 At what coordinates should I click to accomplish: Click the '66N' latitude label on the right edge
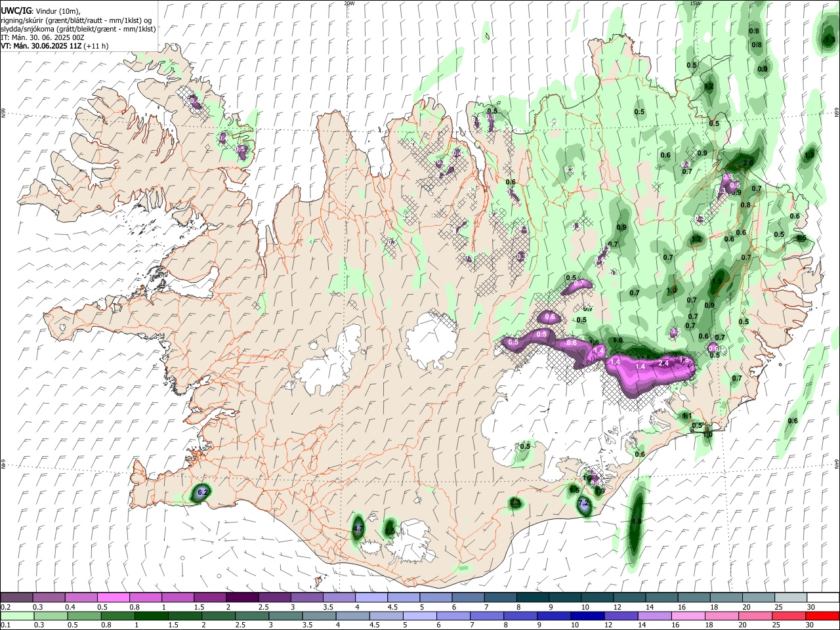coord(837,112)
